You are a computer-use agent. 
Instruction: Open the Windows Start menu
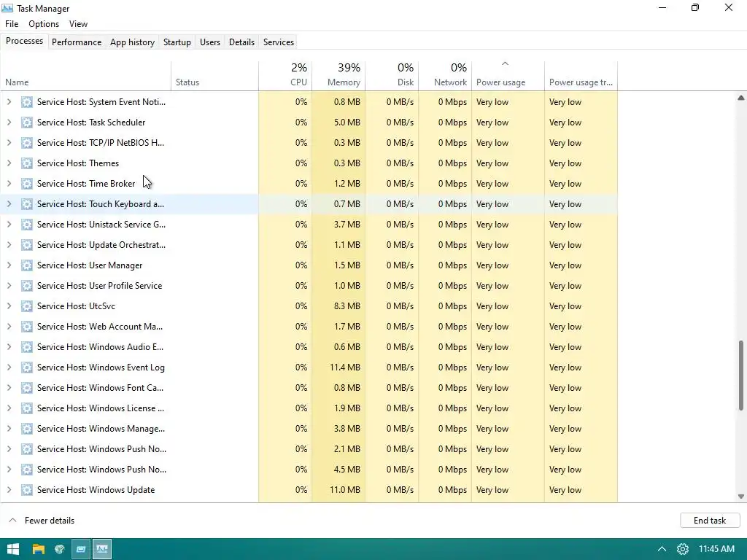pyautogui.click(x=13, y=549)
